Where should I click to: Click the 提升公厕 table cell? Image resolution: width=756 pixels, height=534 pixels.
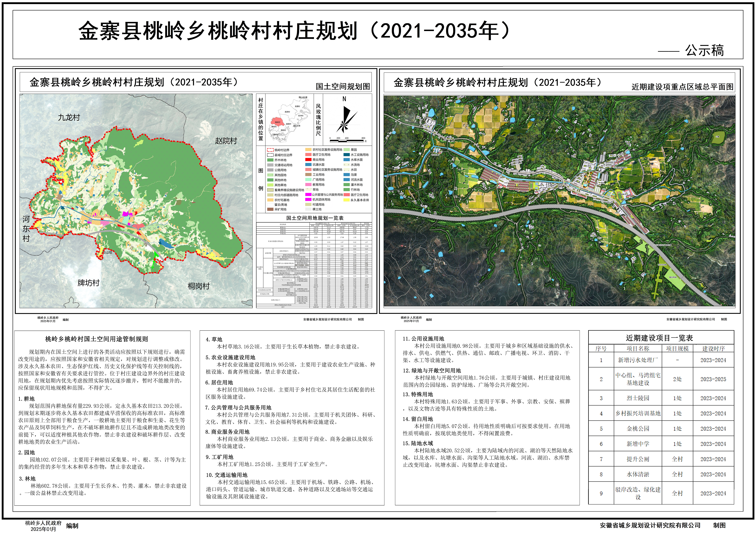(638, 459)
